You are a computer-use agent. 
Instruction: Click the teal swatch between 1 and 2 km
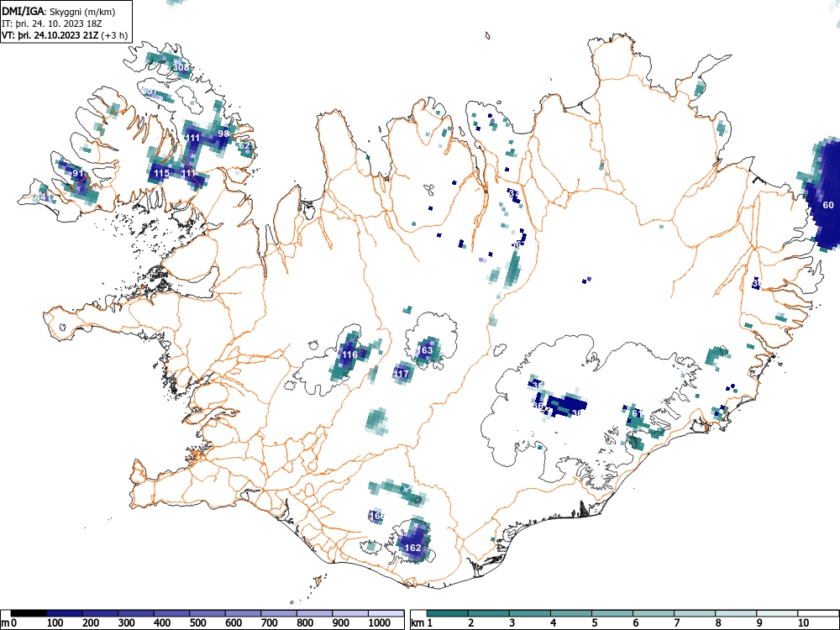pyautogui.click(x=448, y=613)
